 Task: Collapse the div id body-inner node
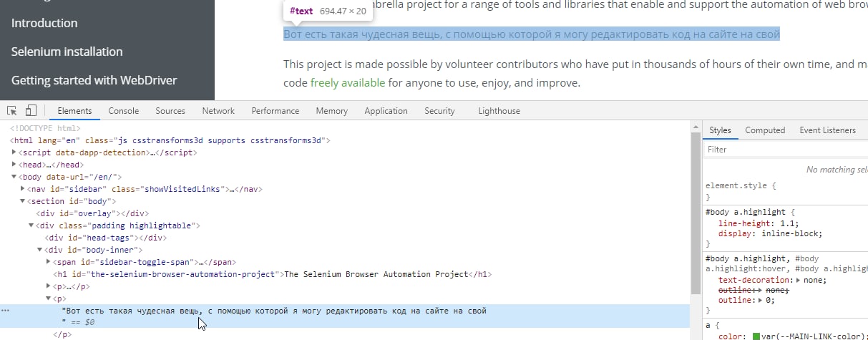point(40,250)
